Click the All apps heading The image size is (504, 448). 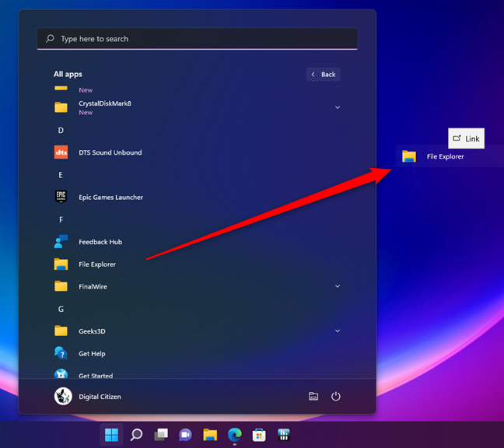68,74
